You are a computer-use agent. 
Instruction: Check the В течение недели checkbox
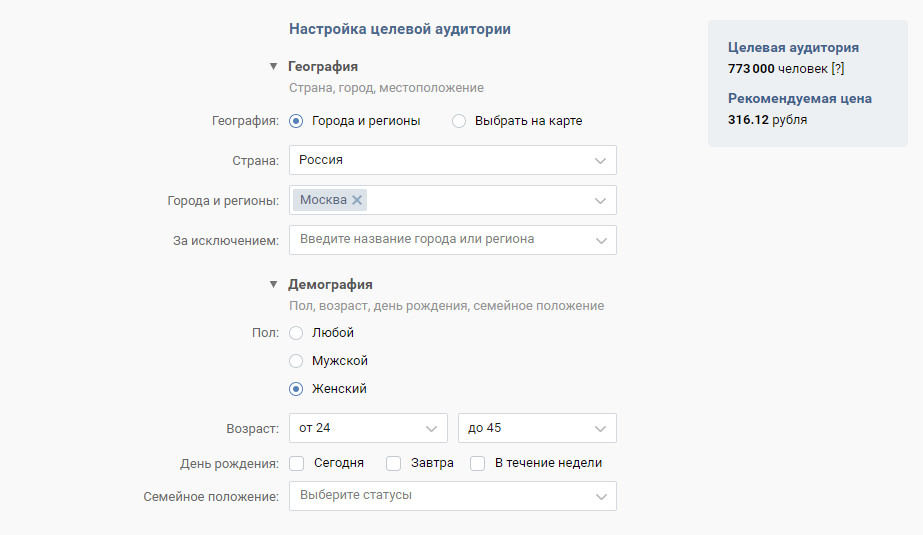[x=478, y=464]
